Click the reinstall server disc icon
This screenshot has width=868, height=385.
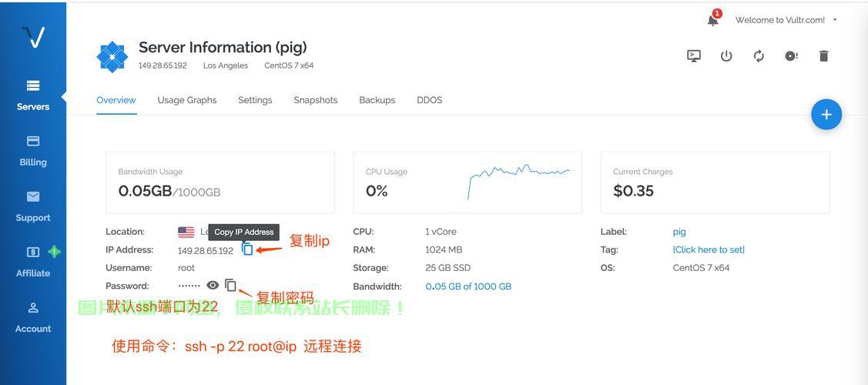(791, 56)
